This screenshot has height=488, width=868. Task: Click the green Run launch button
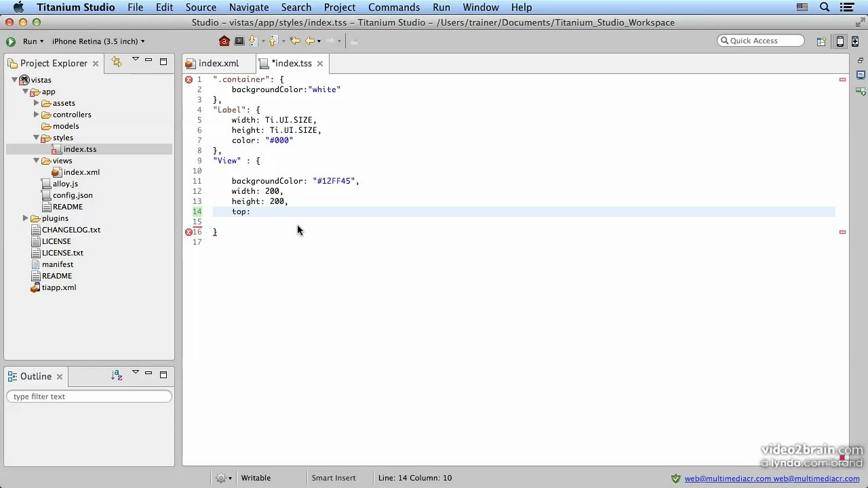point(11,41)
